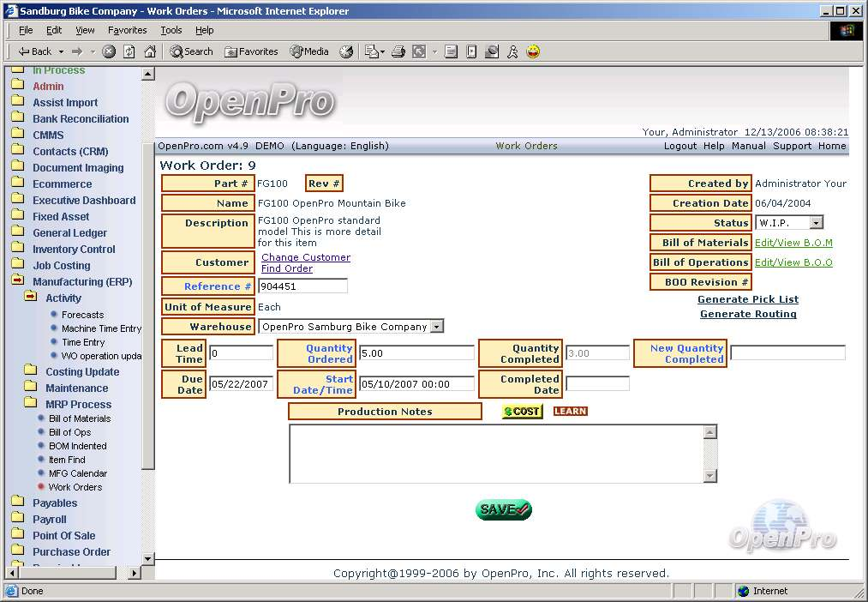This screenshot has width=868, height=602.
Task: Expand the MRP Process folder
Action: pyautogui.click(x=31, y=404)
